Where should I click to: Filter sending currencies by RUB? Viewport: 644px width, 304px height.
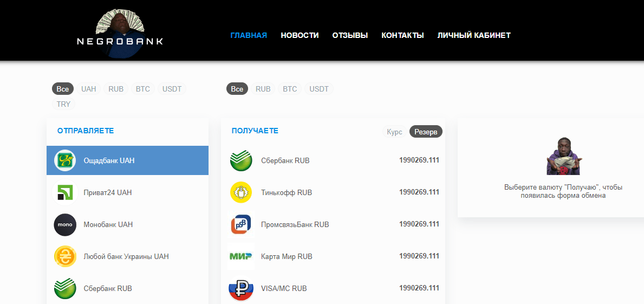[x=116, y=89]
